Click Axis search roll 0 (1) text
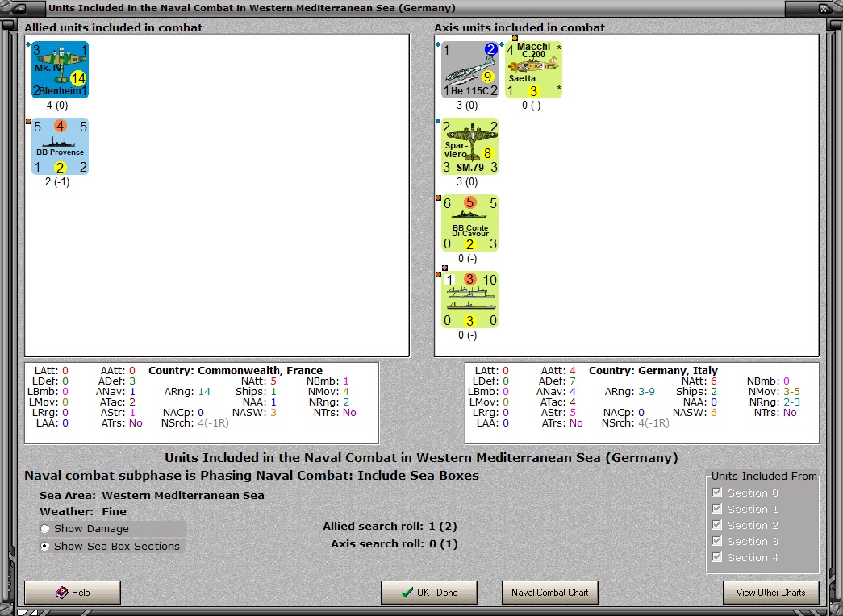This screenshot has width=843, height=616. click(x=394, y=544)
